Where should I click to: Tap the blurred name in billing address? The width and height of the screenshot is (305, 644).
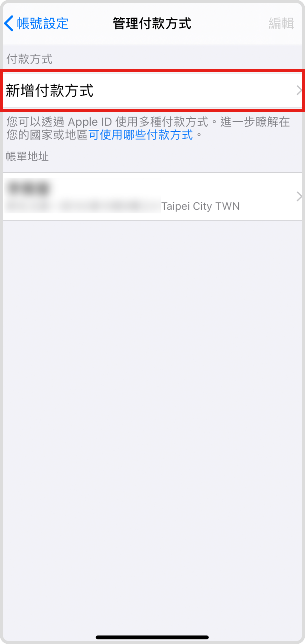28,188
